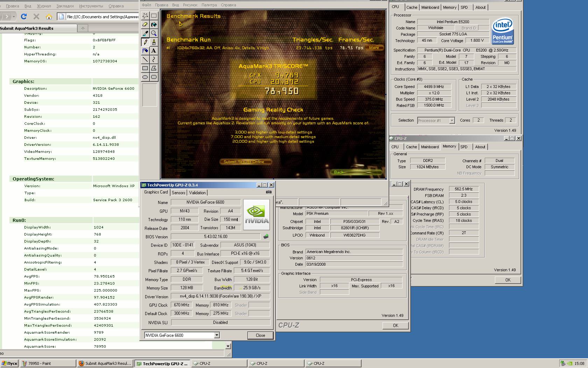Click OK in the CPU-Z Memory window
Viewport: 588px width, 368px height.
508,280
